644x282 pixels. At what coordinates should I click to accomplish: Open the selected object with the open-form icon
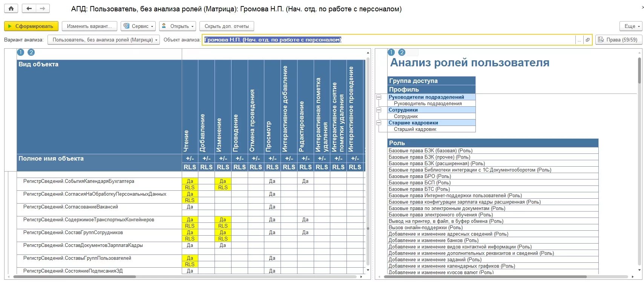[587, 40]
